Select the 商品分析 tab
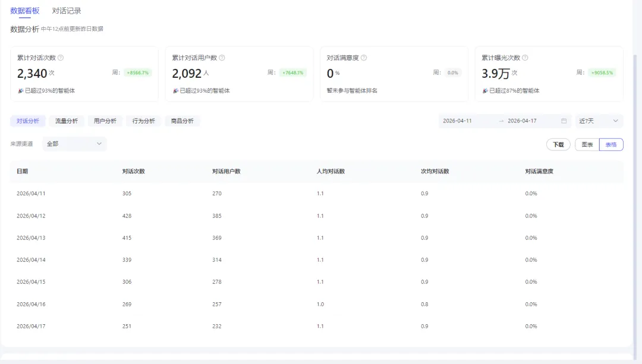This screenshot has width=642, height=364. pos(182,121)
